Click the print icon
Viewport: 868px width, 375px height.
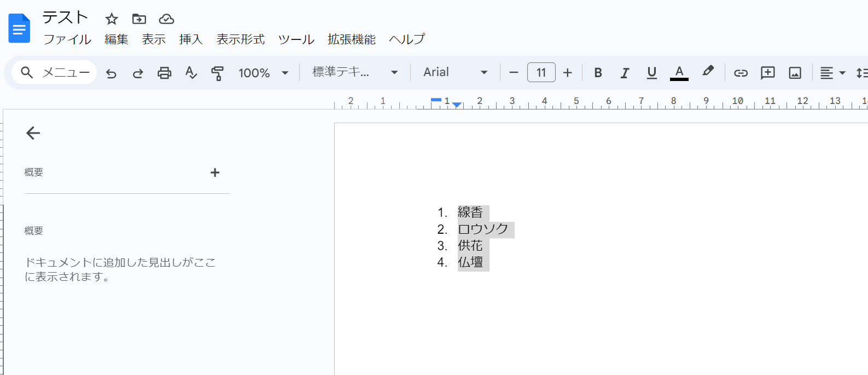(x=164, y=73)
